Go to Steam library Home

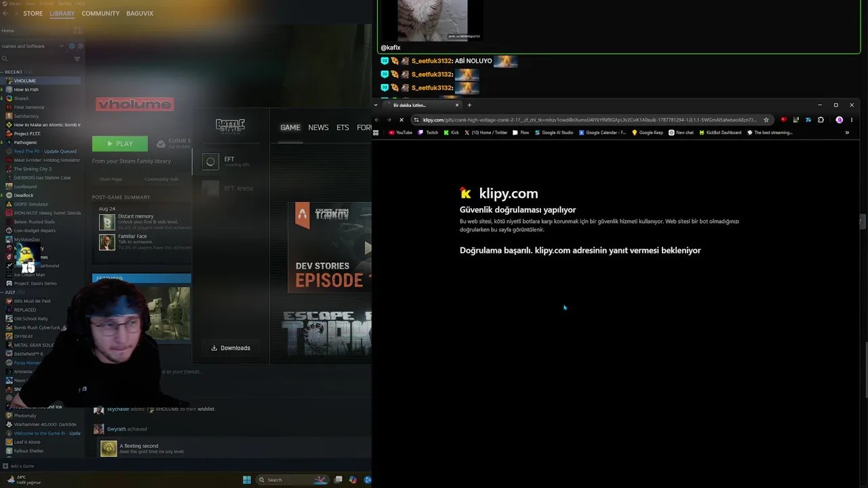(7, 30)
